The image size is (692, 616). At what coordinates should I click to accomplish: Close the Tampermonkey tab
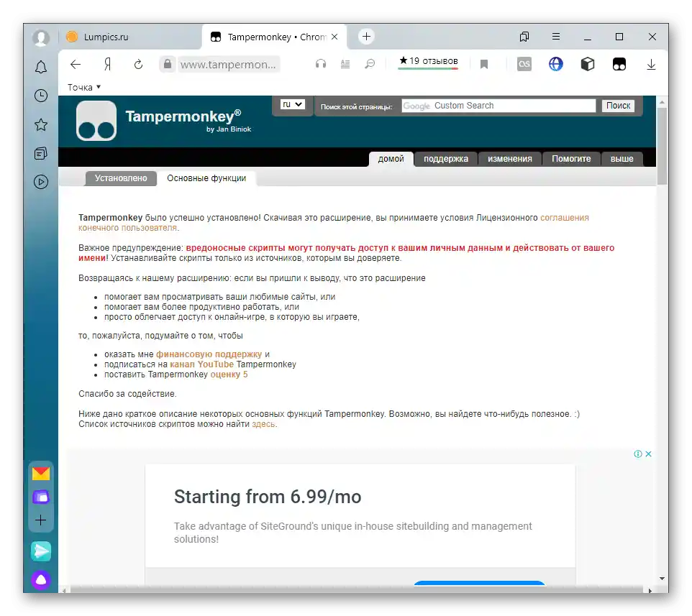[334, 37]
